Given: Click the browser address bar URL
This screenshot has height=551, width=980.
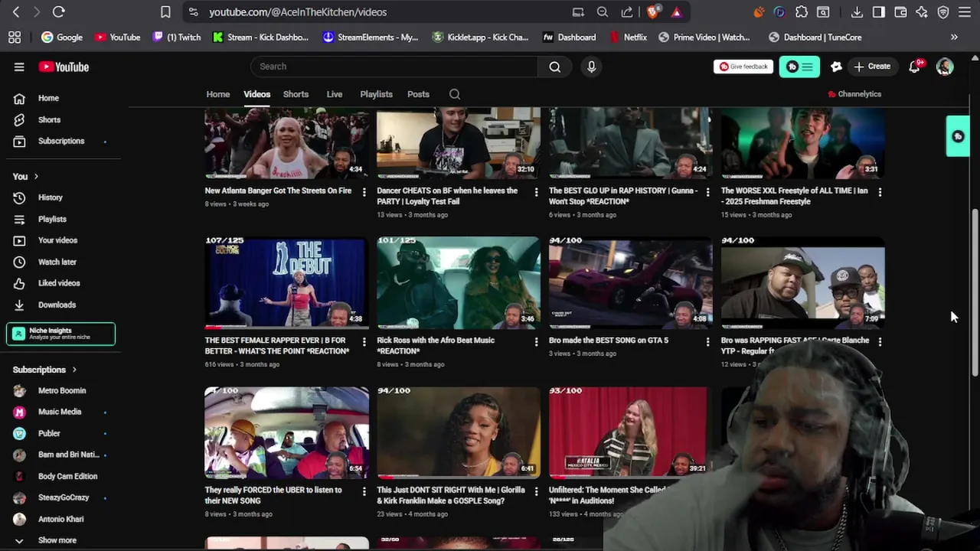Looking at the screenshot, I should click(297, 12).
